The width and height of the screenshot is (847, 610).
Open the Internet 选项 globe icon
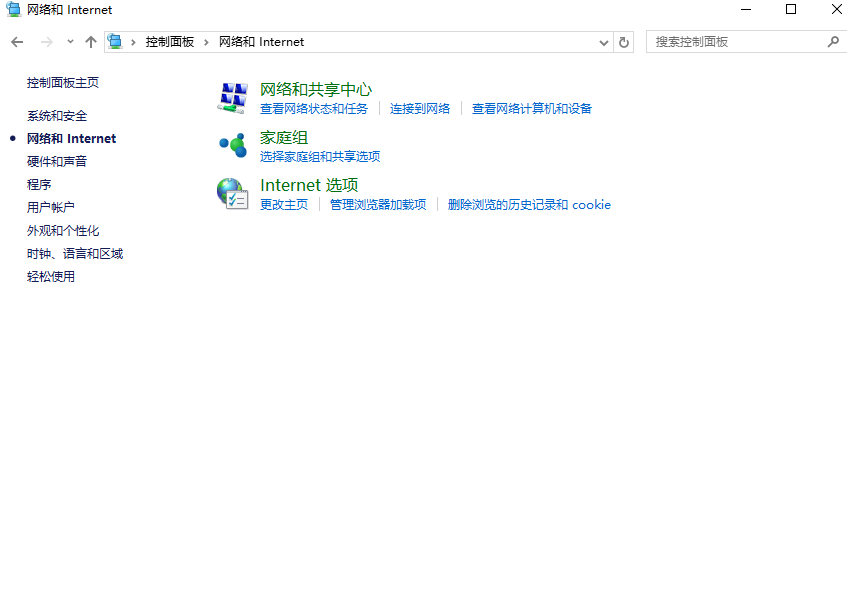(x=233, y=194)
